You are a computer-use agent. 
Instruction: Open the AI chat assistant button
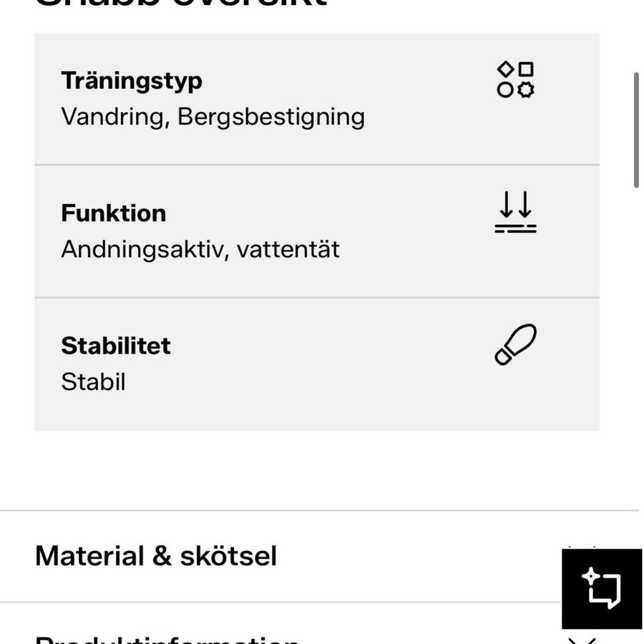[x=601, y=589]
